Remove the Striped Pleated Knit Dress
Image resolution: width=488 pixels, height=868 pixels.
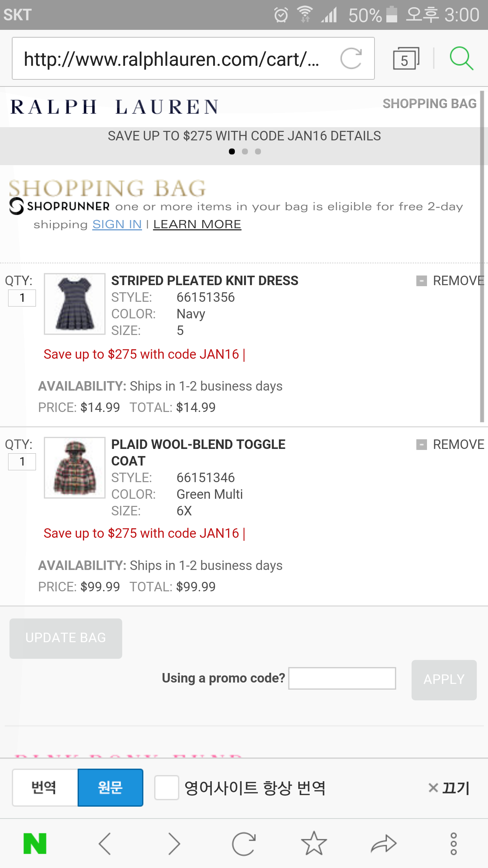click(450, 281)
